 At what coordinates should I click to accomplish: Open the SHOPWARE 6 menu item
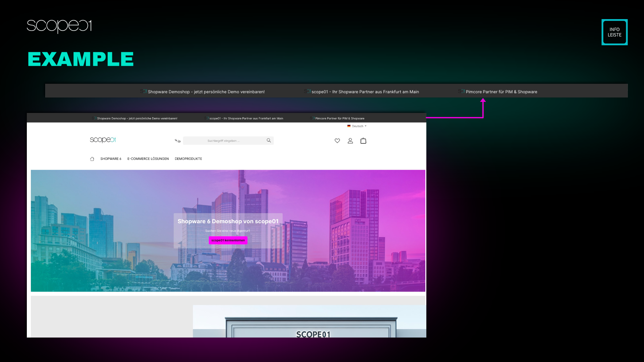(x=111, y=159)
